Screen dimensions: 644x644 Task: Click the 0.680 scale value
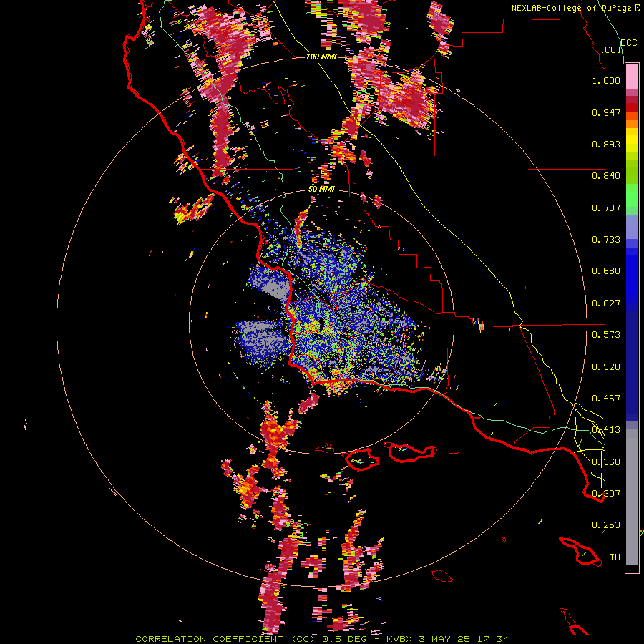pos(606,271)
